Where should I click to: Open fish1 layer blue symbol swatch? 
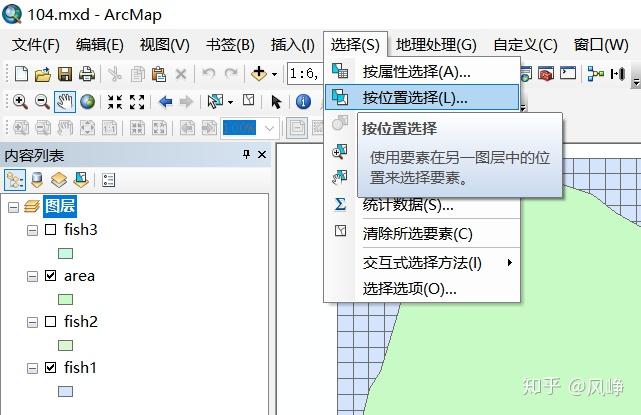[x=65, y=391]
